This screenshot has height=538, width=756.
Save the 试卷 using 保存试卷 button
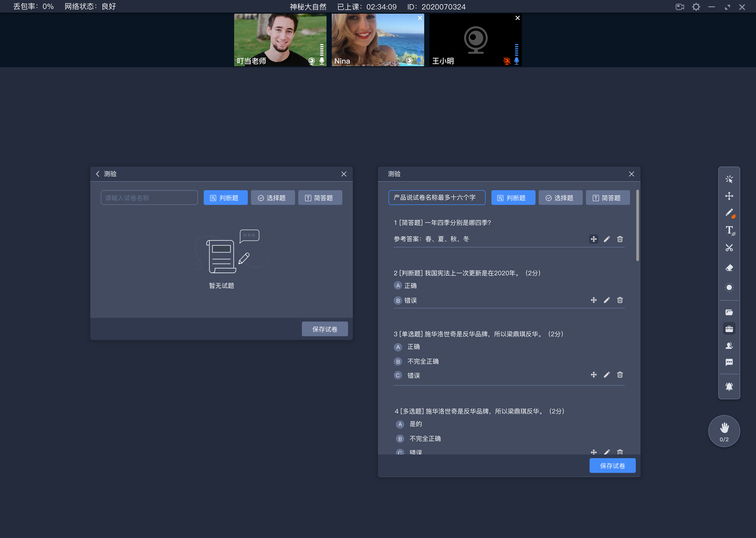coord(613,466)
